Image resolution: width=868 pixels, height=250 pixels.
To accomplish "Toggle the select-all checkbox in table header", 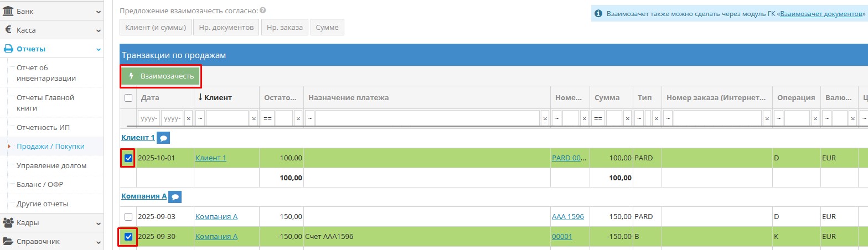I will click(128, 98).
